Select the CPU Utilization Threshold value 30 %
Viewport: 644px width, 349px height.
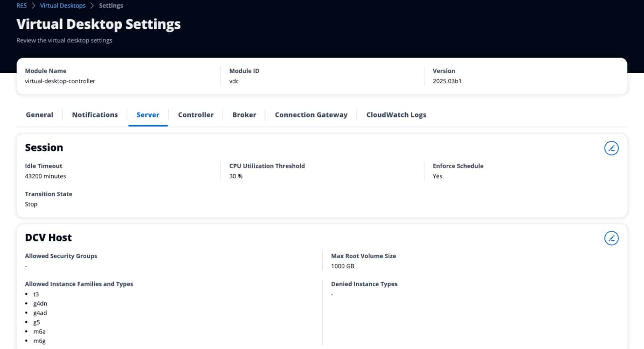pos(236,176)
